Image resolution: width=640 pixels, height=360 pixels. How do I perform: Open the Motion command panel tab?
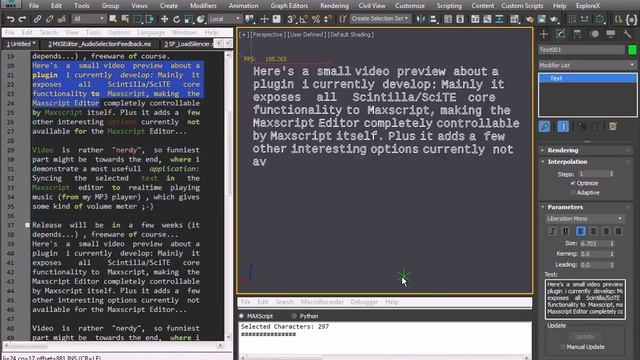(x=594, y=34)
